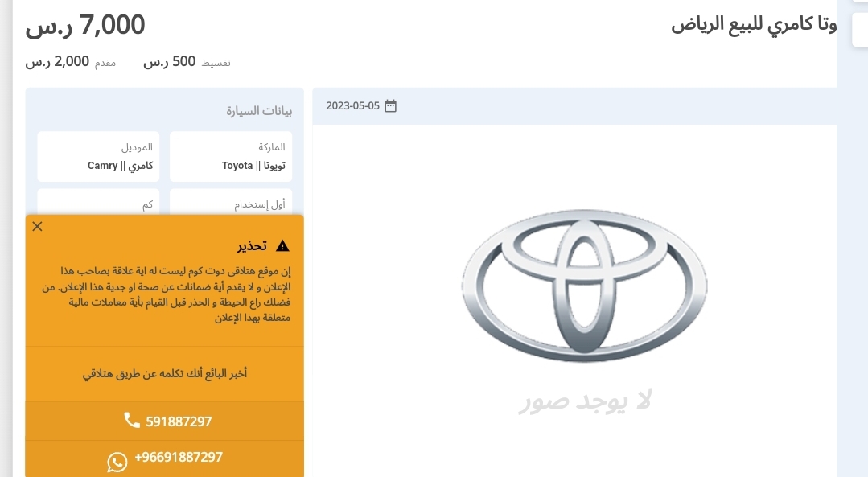
Task: Click the مقدم label
Action: pos(105,63)
